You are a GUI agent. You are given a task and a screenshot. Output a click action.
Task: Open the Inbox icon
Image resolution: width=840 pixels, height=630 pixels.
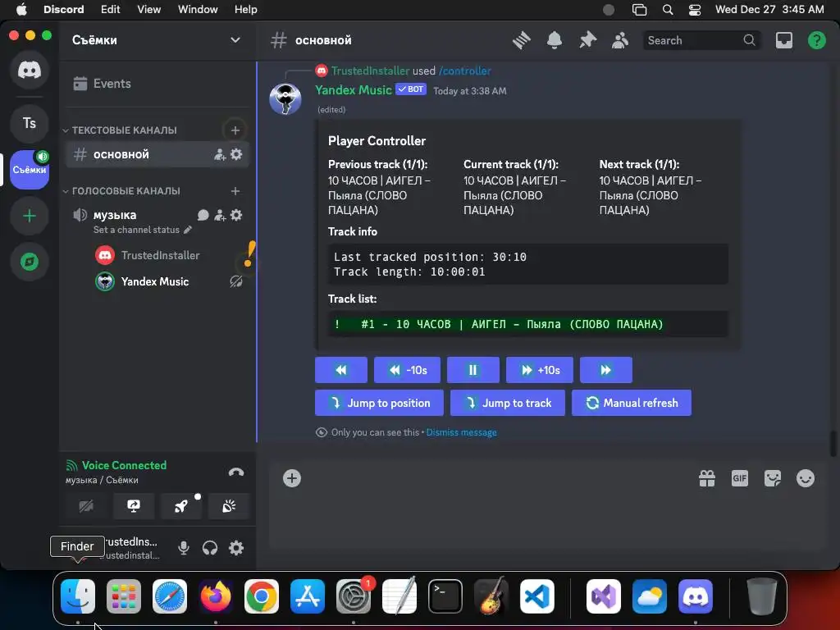click(783, 40)
